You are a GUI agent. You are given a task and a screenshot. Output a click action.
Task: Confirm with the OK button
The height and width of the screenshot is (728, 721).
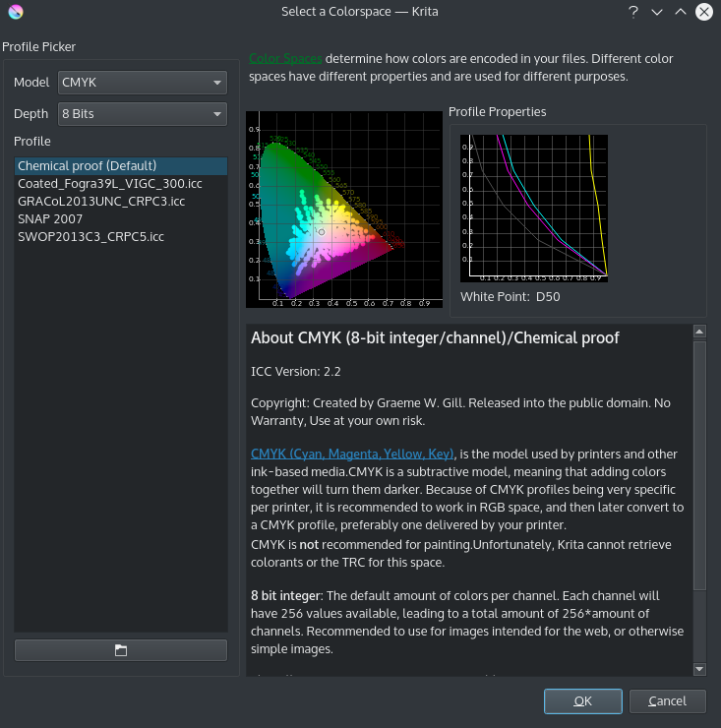click(x=582, y=700)
